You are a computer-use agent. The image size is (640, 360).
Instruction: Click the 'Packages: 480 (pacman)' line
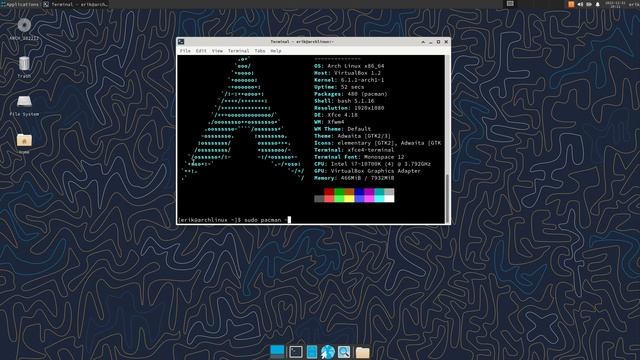point(351,94)
